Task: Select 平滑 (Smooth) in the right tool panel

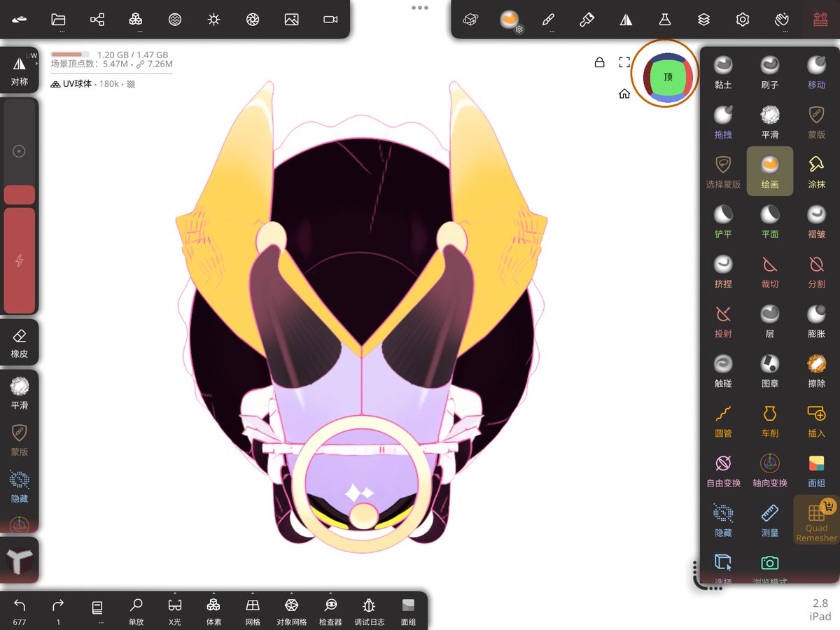Action: click(770, 121)
